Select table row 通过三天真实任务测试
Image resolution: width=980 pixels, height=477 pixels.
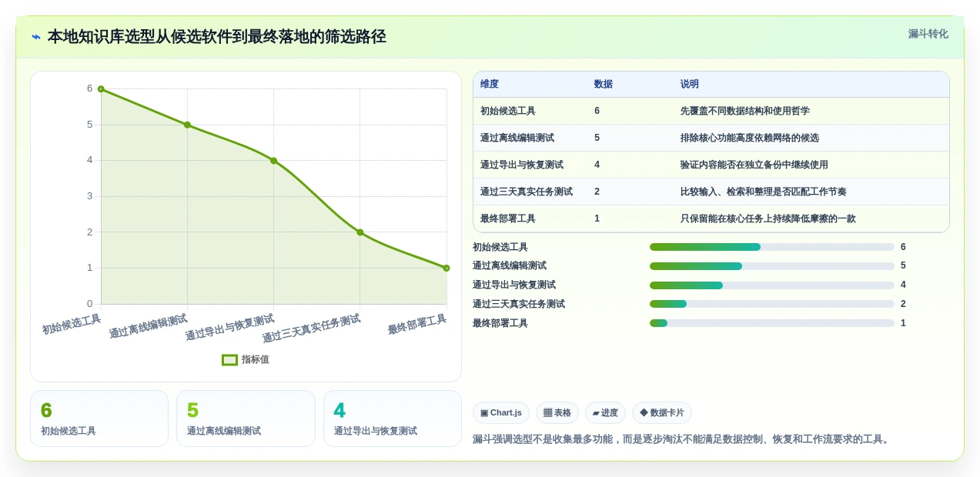(711, 192)
